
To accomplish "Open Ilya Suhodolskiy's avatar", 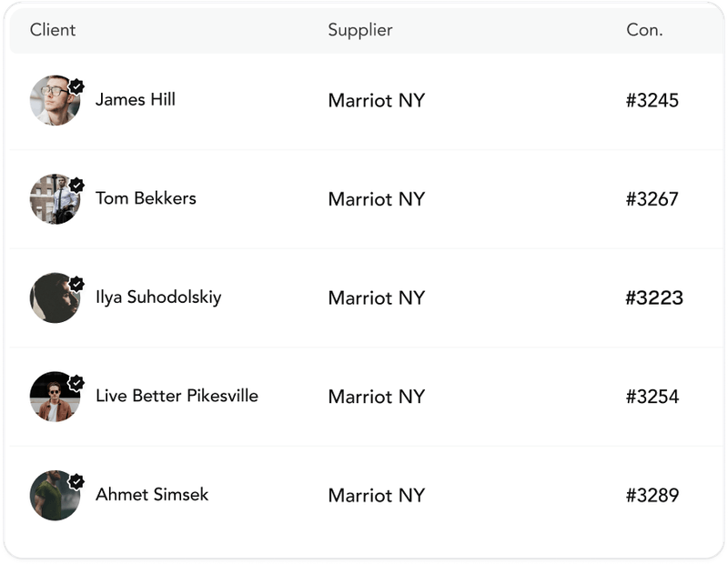I will [54, 298].
